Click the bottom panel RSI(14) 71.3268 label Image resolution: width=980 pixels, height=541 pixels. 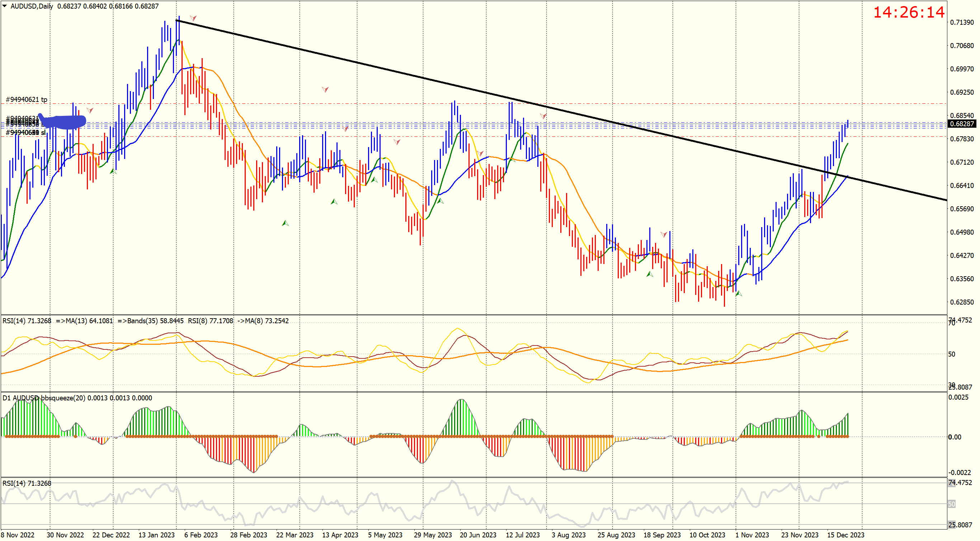click(x=27, y=483)
